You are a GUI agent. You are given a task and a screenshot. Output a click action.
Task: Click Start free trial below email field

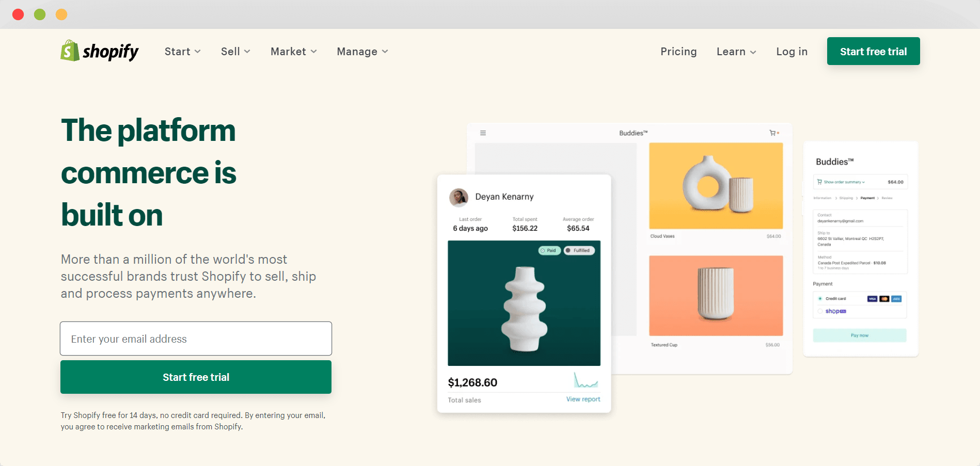[196, 377]
